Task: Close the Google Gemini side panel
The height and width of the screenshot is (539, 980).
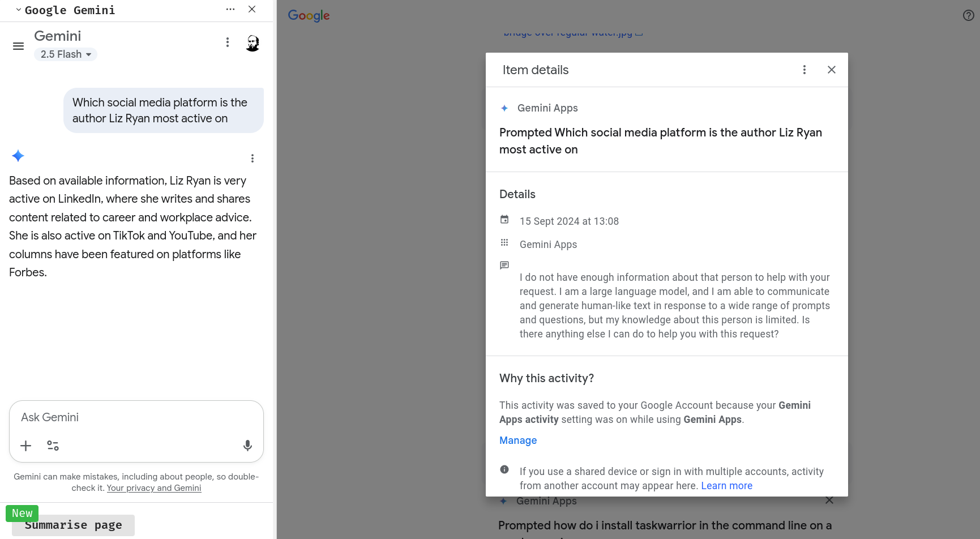Action: (252, 9)
